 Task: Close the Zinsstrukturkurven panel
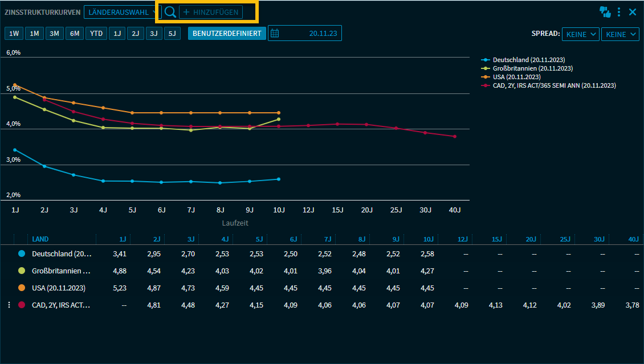(633, 12)
